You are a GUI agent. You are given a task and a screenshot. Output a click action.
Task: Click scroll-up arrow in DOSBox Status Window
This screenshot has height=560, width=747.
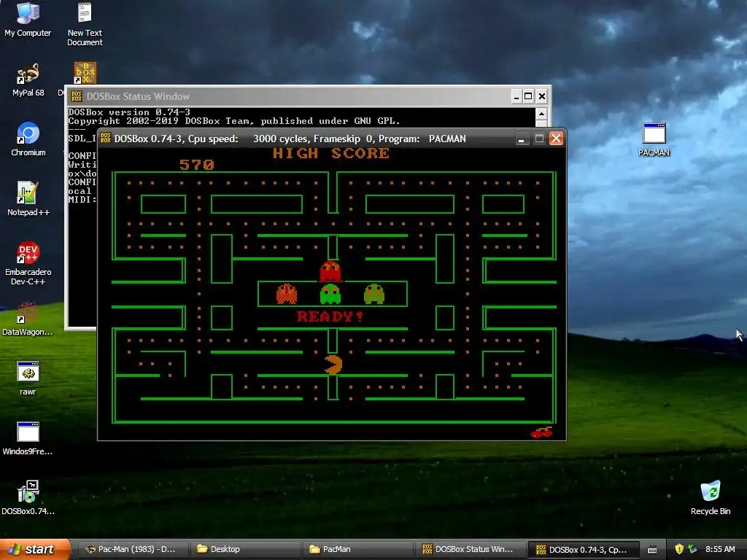coord(541,114)
